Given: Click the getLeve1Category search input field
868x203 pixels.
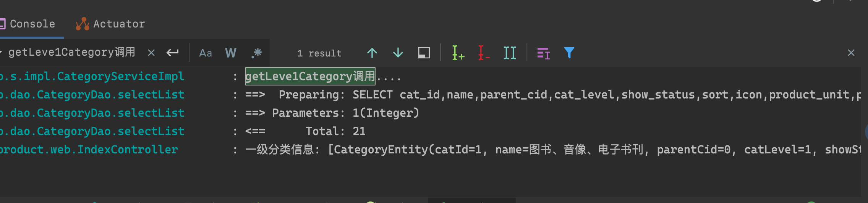Looking at the screenshot, I should click(x=72, y=52).
